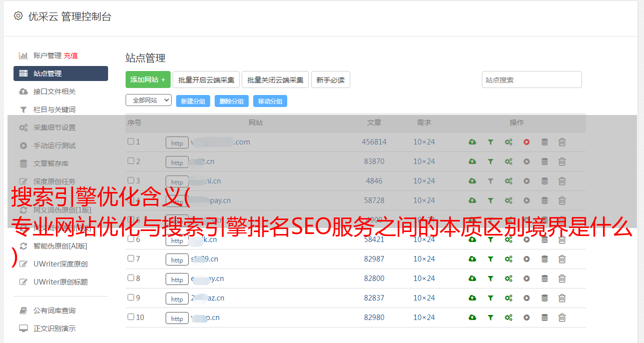Image resolution: width=644 pixels, height=343 pixels.
Task: Tick the checkbox for site row 8
Action: 131,278
